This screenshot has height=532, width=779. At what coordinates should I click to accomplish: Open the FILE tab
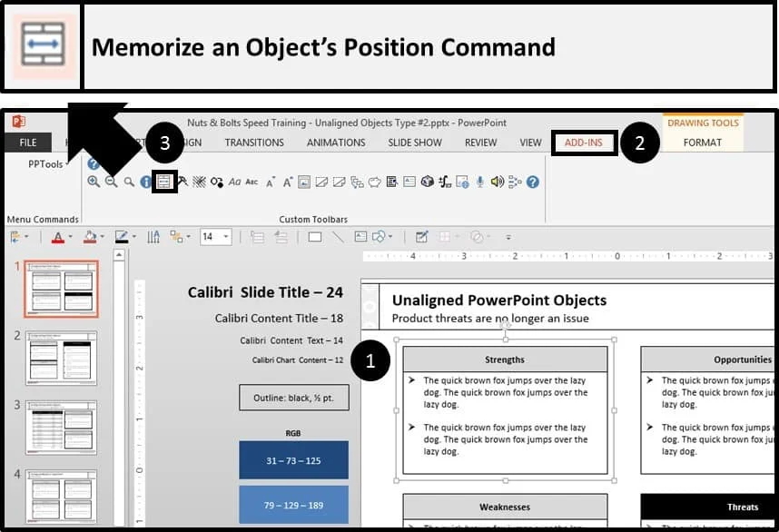(28, 143)
